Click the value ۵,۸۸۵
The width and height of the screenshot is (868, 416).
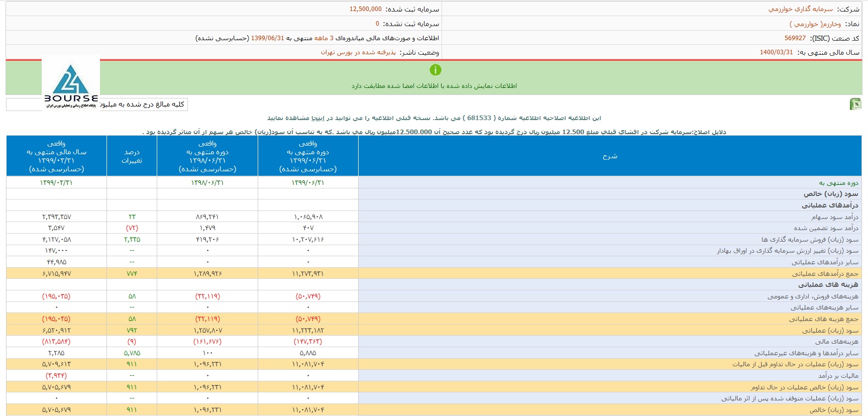click(x=308, y=353)
